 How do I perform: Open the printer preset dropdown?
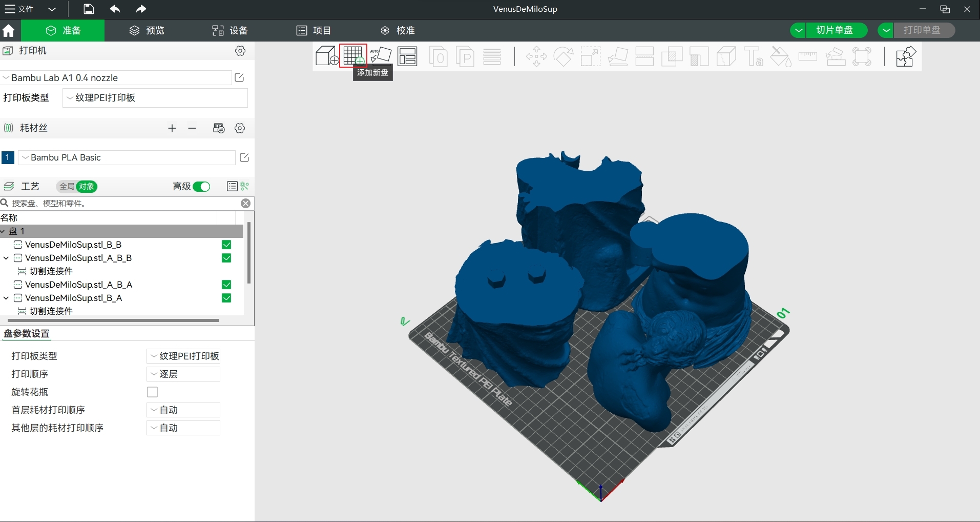(117, 78)
